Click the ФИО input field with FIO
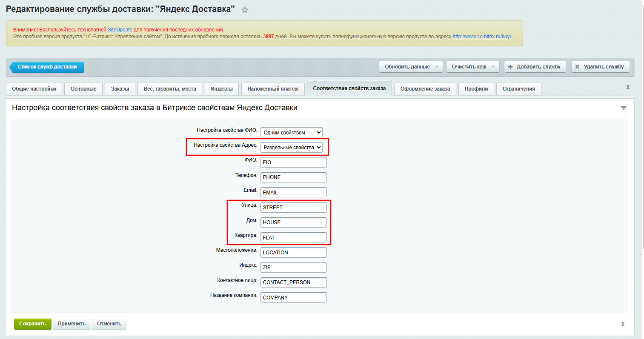644x339 pixels. [x=294, y=162]
